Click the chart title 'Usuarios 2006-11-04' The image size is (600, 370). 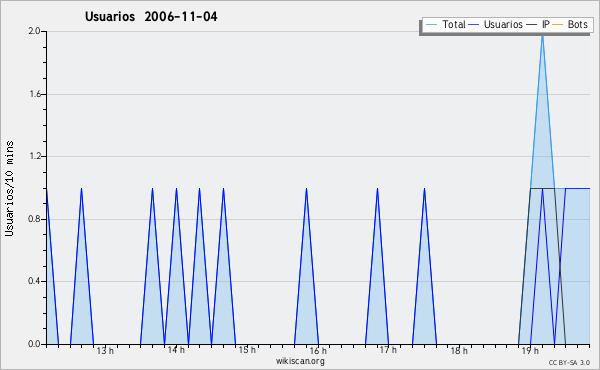pyautogui.click(x=151, y=17)
